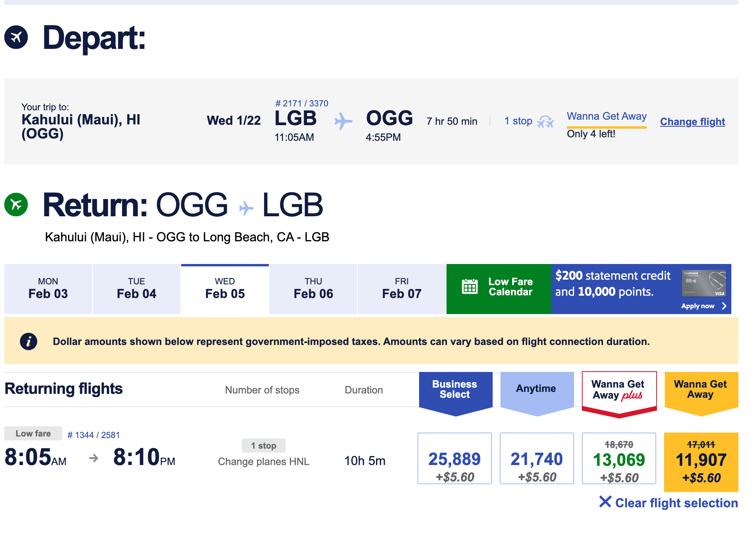Open the Change flight link
The width and height of the screenshot is (756, 546).
click(692, 122)
